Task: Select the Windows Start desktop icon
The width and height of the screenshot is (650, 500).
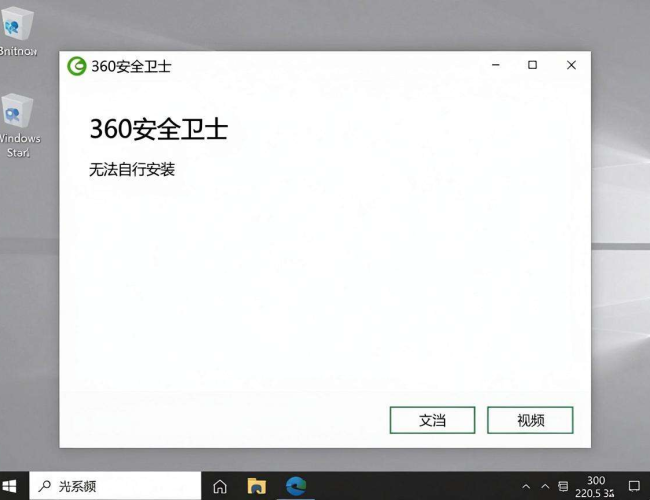Action: [19, 125]
